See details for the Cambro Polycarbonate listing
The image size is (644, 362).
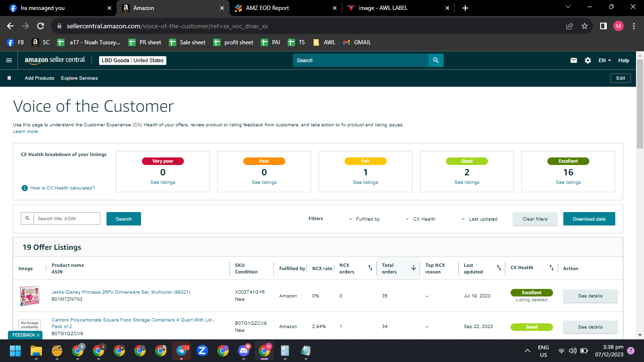click(590, 327)
